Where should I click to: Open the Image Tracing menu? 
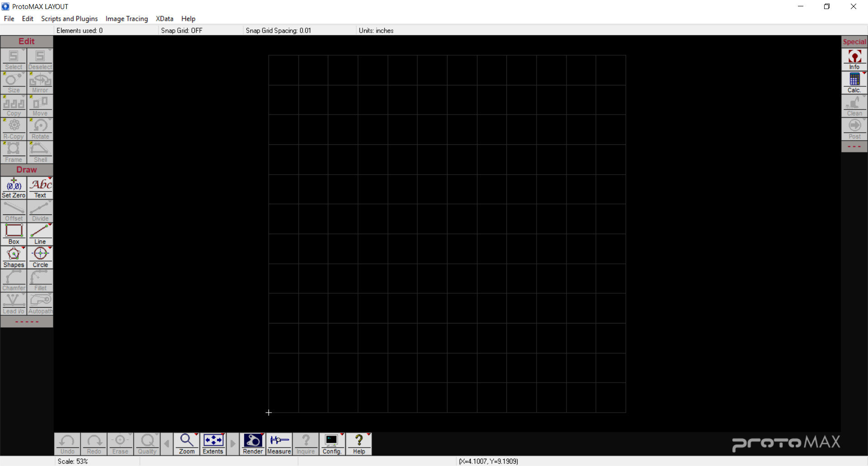click(x=127, y=19)
